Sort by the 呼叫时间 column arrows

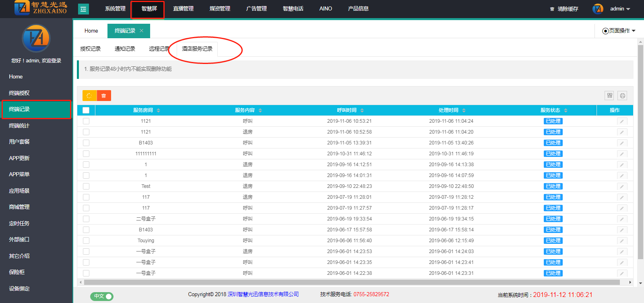[x=362, y=110]
